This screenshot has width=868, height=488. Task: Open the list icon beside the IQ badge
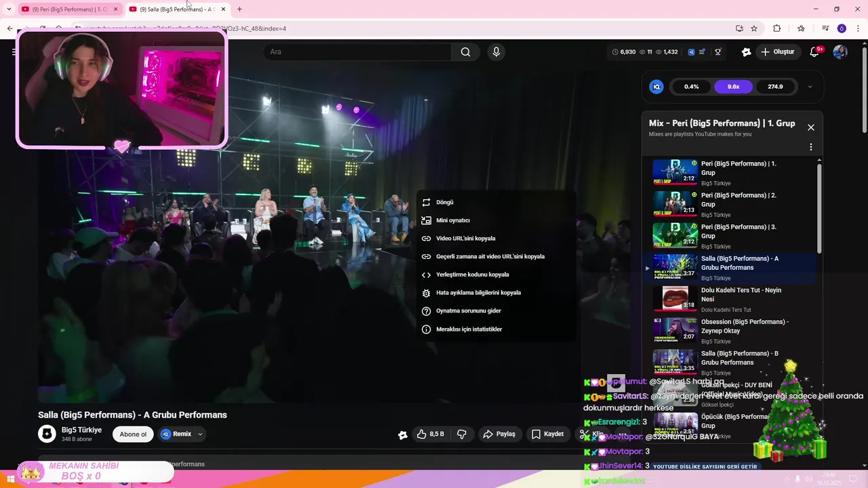point(703,52)
